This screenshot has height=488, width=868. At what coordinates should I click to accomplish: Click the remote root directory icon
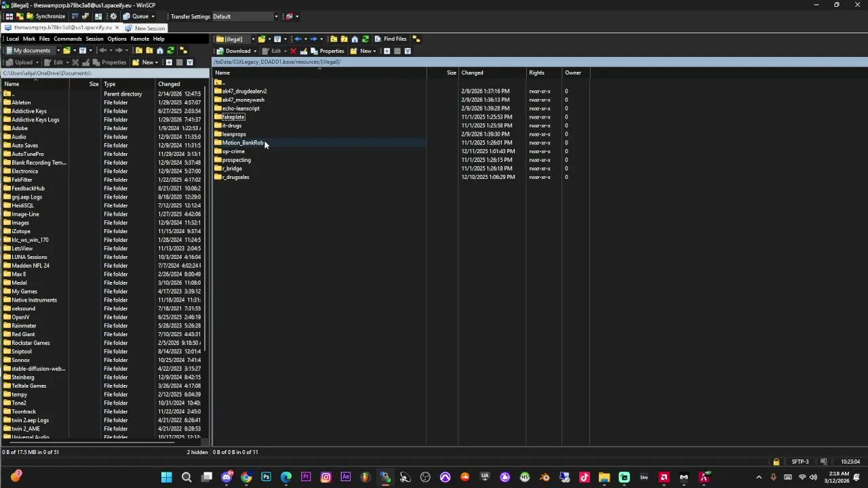point(344,39)
